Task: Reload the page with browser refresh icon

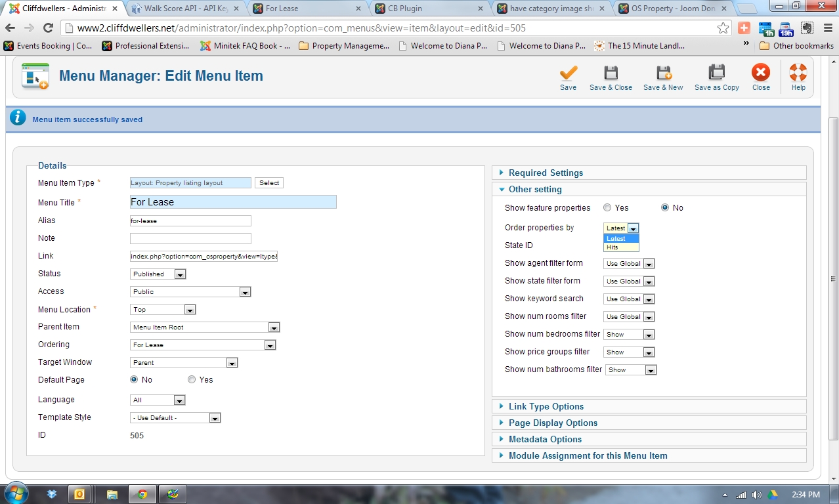Action: pyautogui.click(x=48, y=28)
